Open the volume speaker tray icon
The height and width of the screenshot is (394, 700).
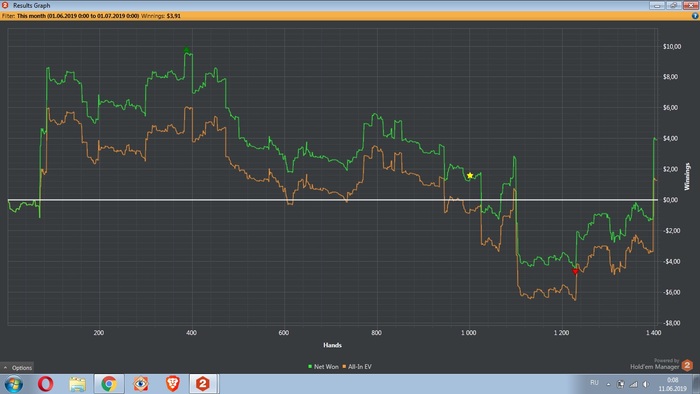[646, 384]
